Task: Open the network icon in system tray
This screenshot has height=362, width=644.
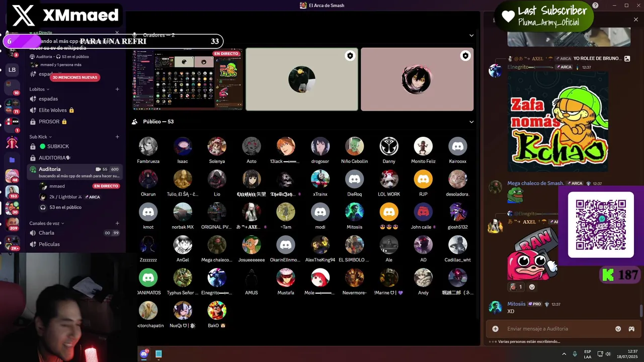Action: [601, 354]
